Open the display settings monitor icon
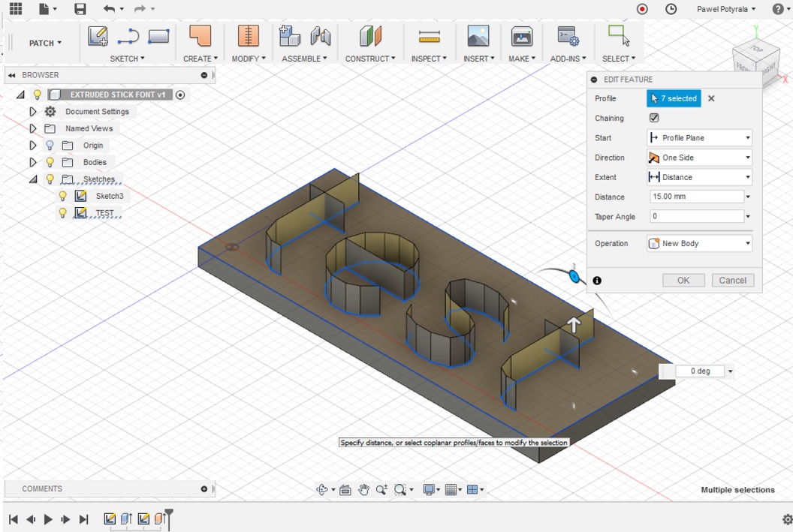The height and width of the screenshot is (532, 793). 430,489
